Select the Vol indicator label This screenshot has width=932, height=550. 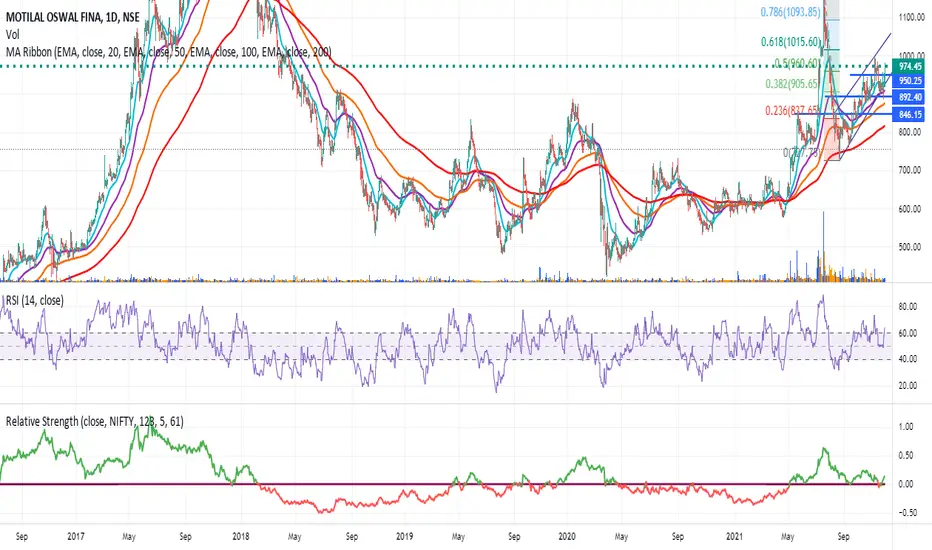[x=12, y=34]
